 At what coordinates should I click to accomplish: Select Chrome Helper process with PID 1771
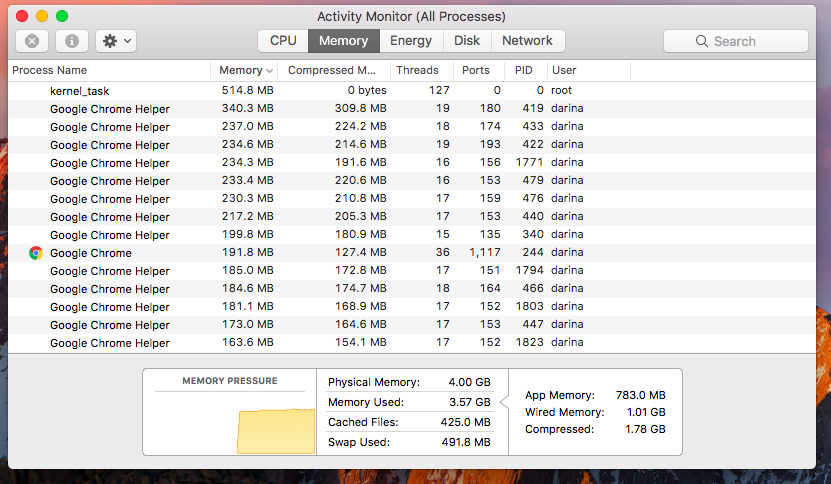[x=412, y=163]
